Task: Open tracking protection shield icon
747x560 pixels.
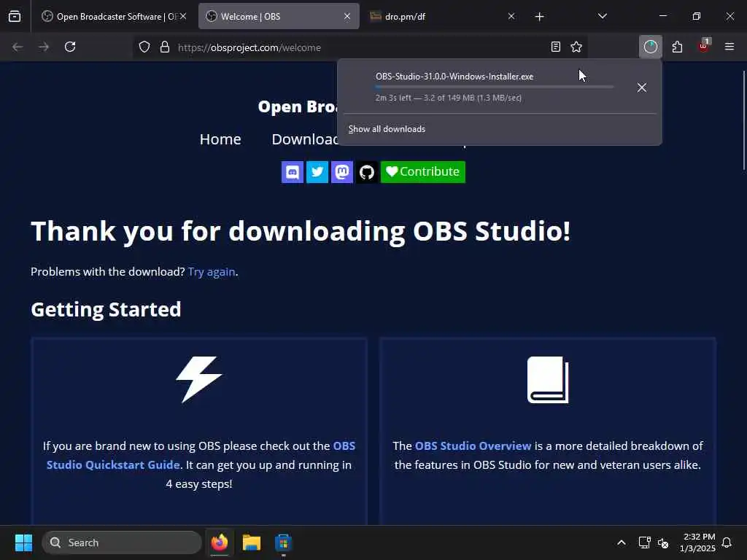Action: point(144,47)
